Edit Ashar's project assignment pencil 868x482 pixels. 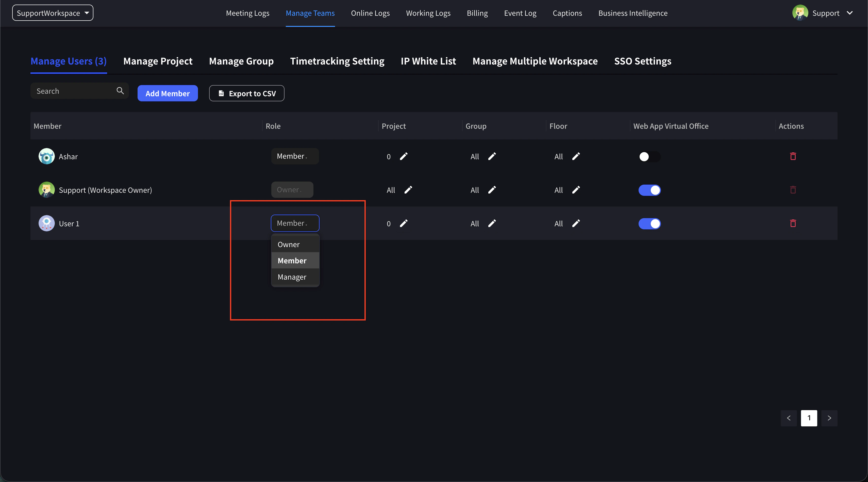click(x=404, y=156)
